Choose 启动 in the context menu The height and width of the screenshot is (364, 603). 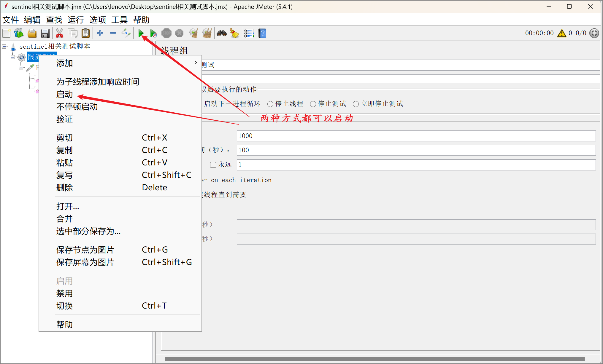(120, 94)
